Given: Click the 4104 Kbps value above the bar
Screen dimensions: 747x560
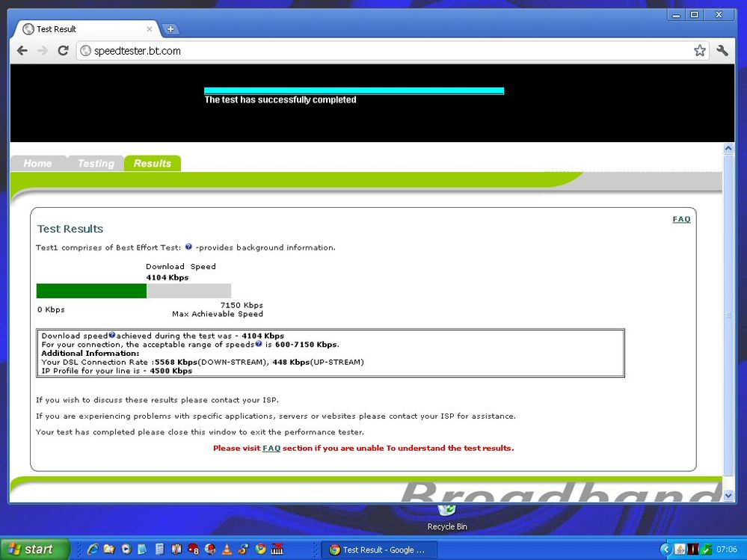Looking at the screenshot, I should (167, 277).
